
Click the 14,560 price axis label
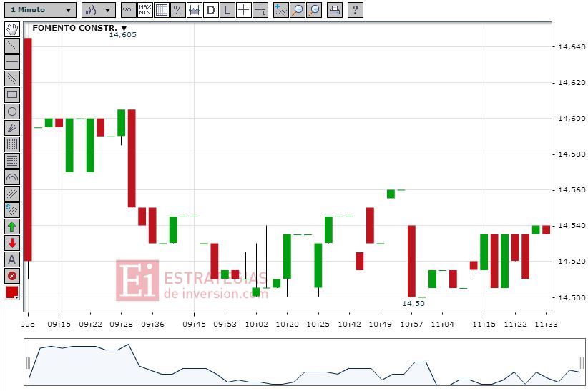click(572, 190)
